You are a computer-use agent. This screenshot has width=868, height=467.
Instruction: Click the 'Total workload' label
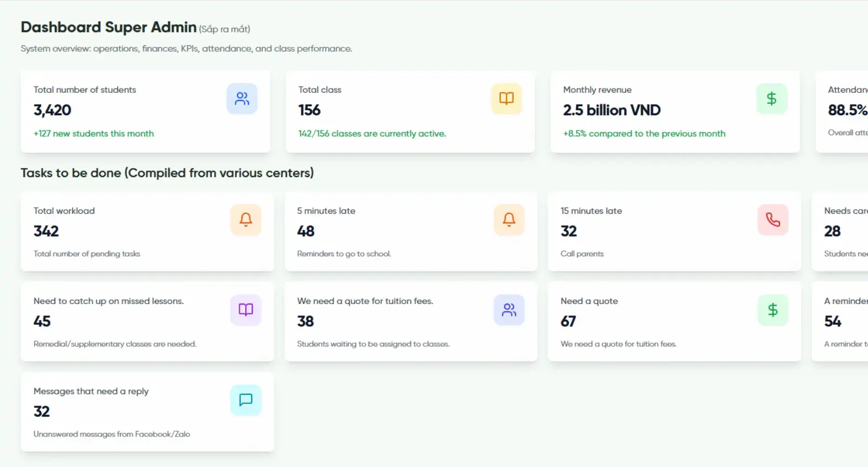[x=64, y=211]
